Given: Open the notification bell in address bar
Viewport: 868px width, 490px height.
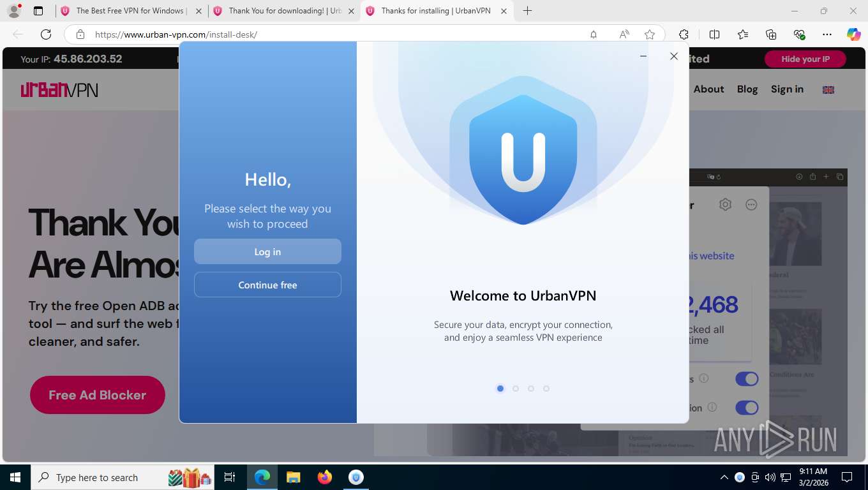Looking at the screenshot, I should [x=594, y=34].
